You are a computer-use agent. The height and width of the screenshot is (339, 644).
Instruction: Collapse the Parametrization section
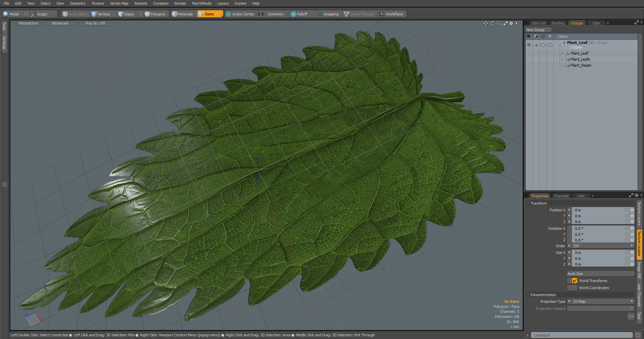528,295
